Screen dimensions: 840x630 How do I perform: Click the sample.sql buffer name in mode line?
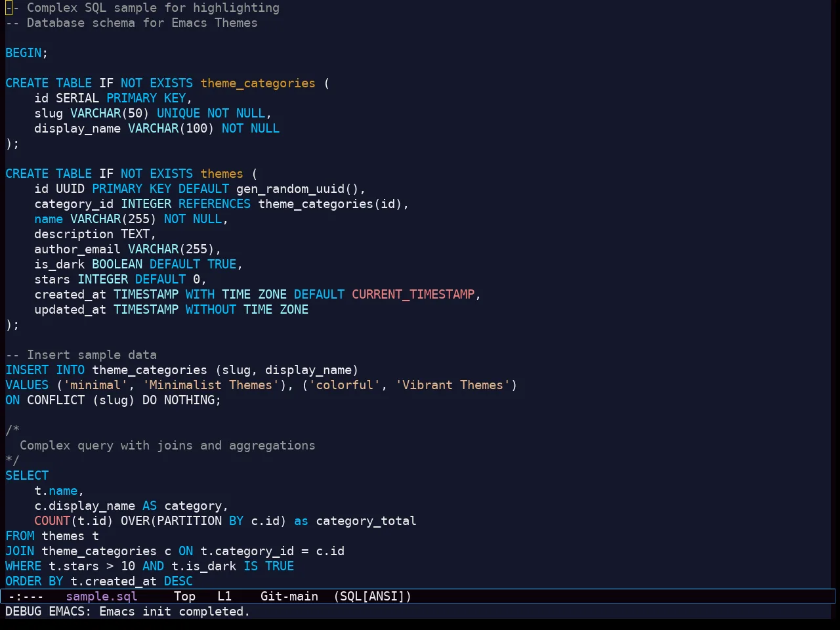(x=102, y=597)
